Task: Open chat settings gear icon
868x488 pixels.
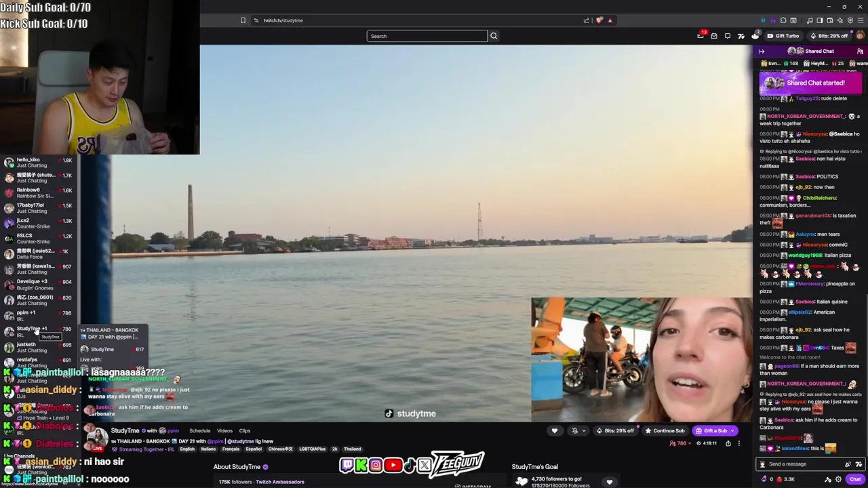Action: tap(839, 479)
